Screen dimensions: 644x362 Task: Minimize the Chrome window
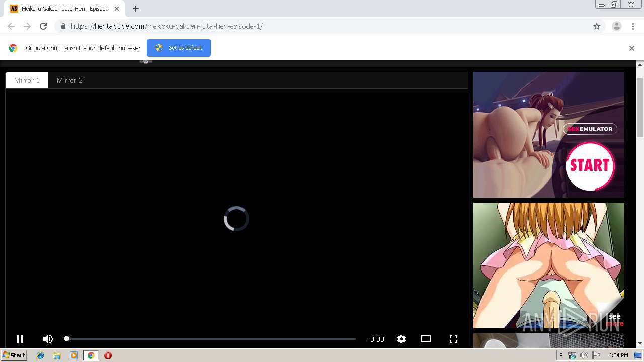tap(602, 5)
